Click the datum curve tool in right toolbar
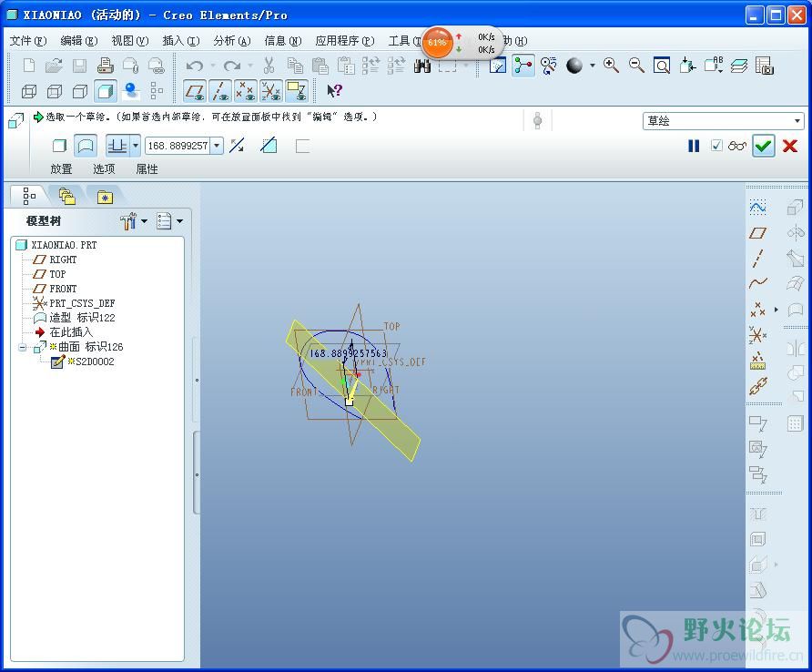This screenshot has width=812, height=672. pos(757,283)
